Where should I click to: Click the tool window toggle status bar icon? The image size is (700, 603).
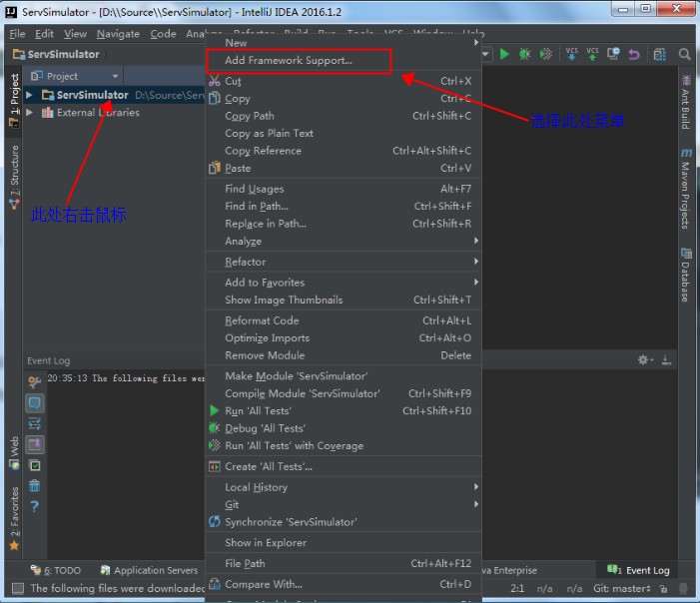[18, 589]
